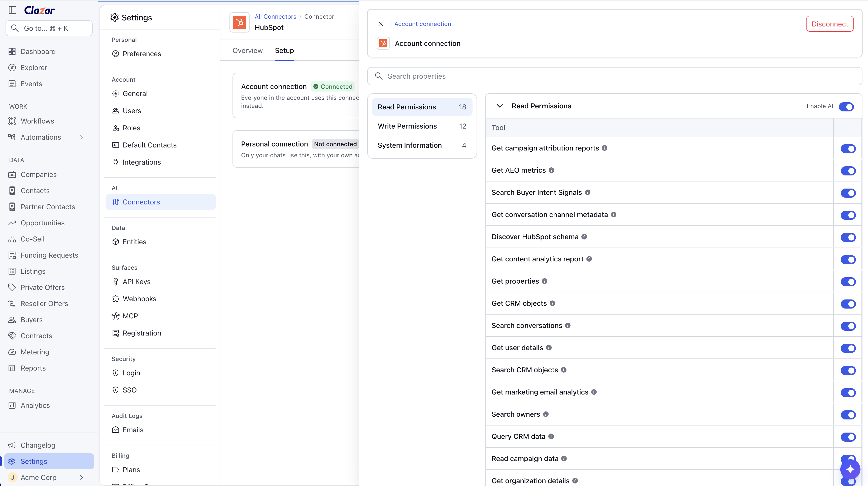
Task: Click the sidebar collapse icon near Clazar logo
Action: tap(12, 10)
